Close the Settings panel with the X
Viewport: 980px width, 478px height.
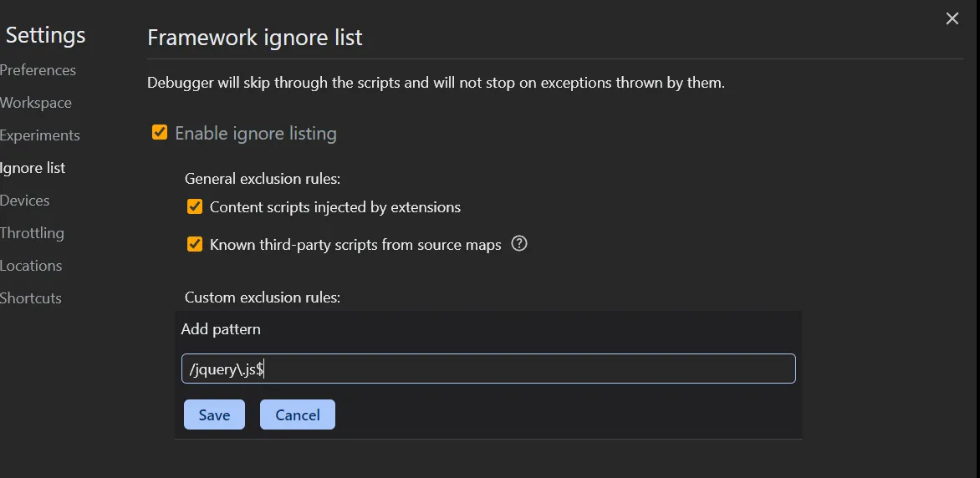tap(952, 19)
